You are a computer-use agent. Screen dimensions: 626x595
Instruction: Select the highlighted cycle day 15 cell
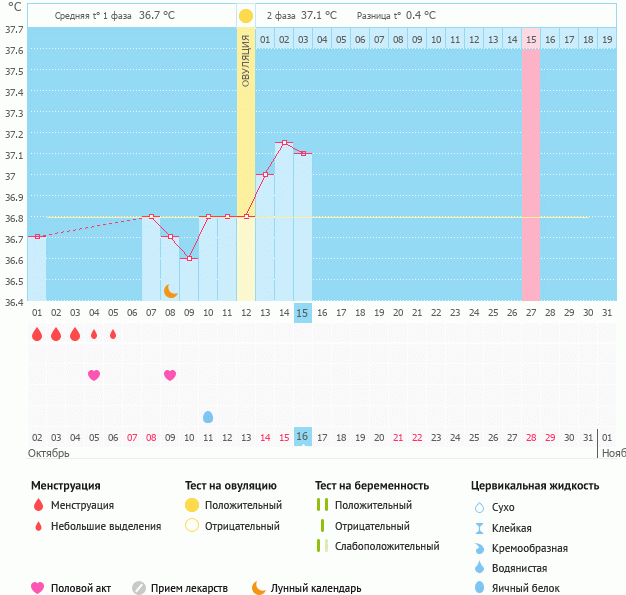(x=303, y=312)
